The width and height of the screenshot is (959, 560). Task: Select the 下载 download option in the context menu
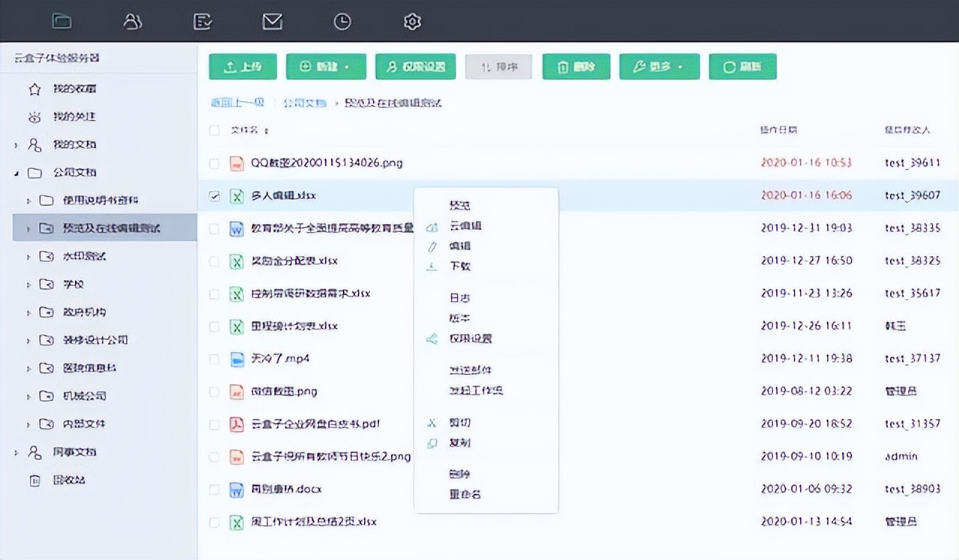point(459,266)
